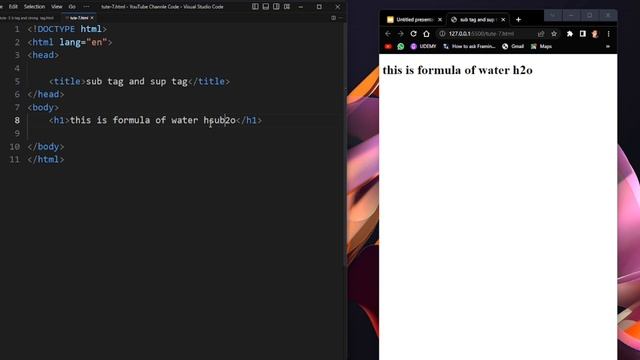Open Chrome profile avatar
640x360 pixels.
coord(595,34)
